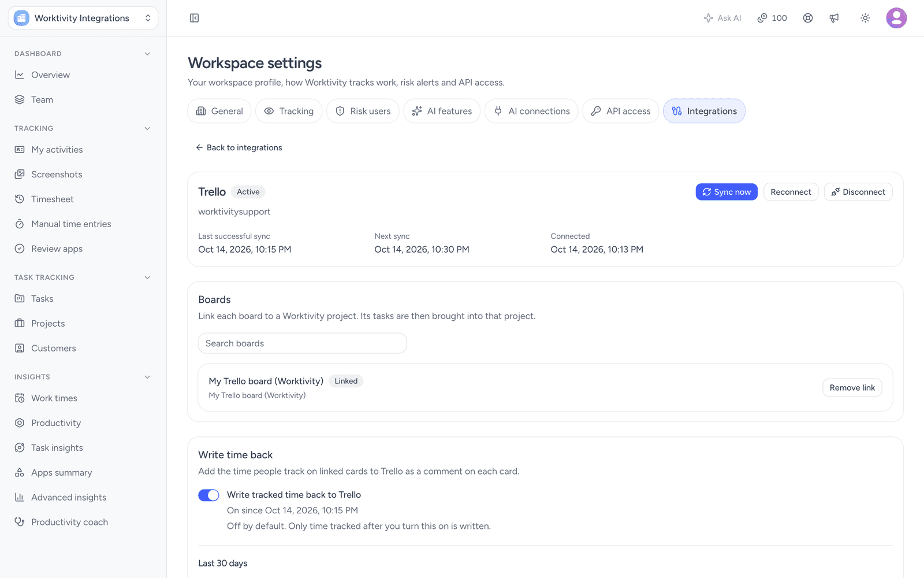Open the announcements megaphone icon

pos(834,18)
